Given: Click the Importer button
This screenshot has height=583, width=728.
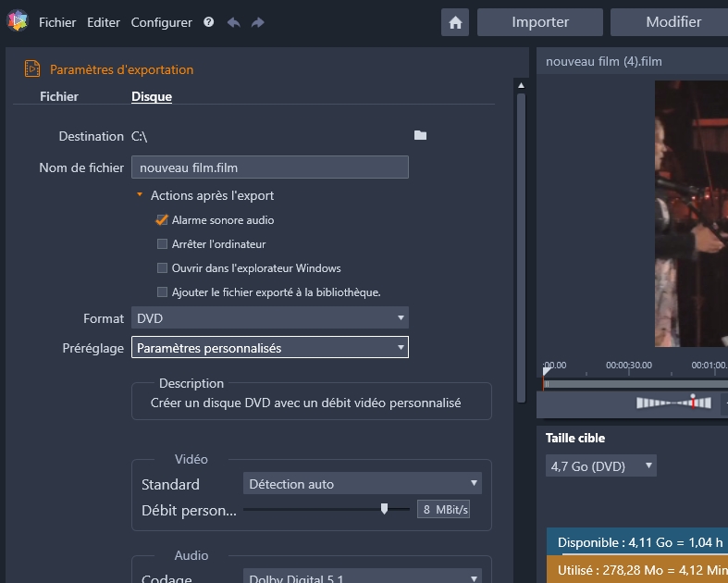Looking at the screenshot, I should pyautogui.click(x=540, y=22).
